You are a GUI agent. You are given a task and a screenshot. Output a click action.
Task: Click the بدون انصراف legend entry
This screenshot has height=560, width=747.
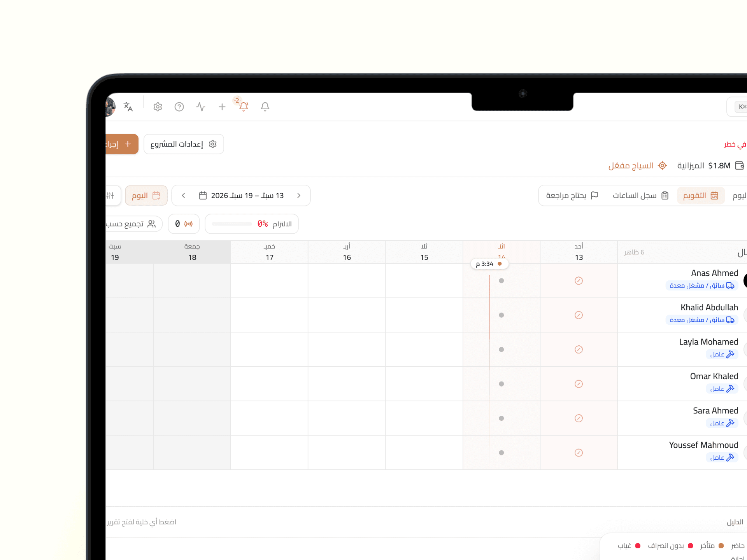tap(670, 546)
